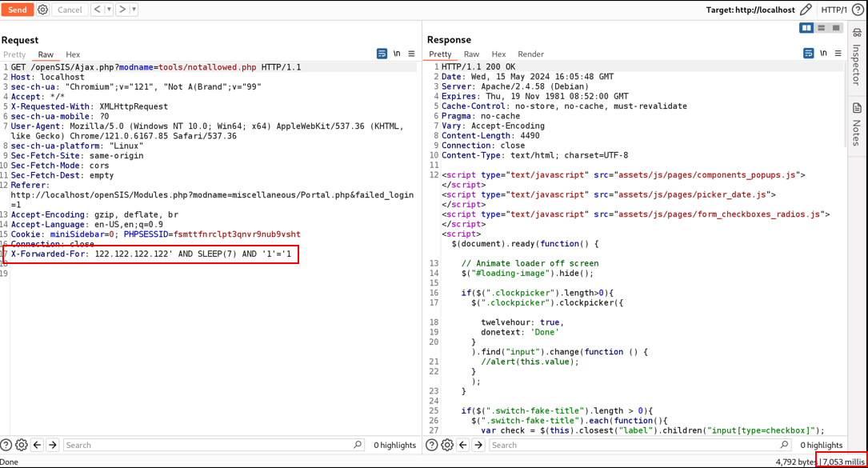Open the back history dropdown arrow
The width and height of the screenshot is (868, 468).
(109, 10)
